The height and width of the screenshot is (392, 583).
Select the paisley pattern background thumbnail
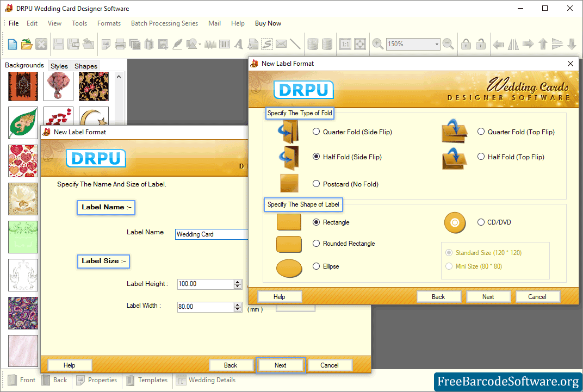tap(23, 313)
